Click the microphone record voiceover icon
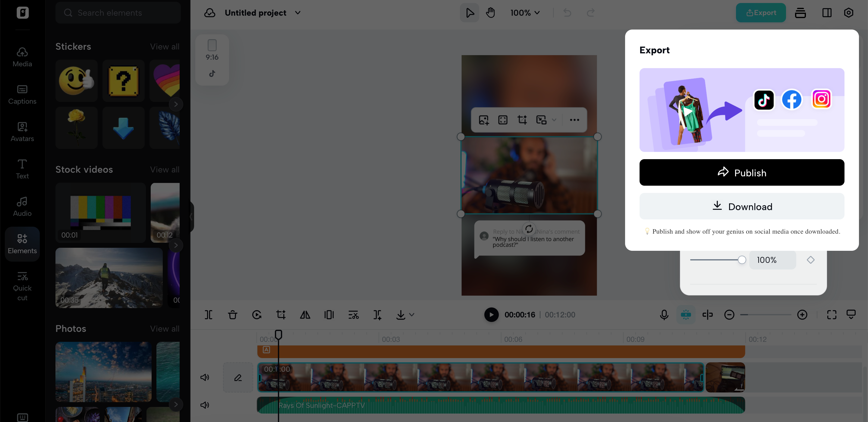The image size is (868, 422). click(x=664, y=315)
